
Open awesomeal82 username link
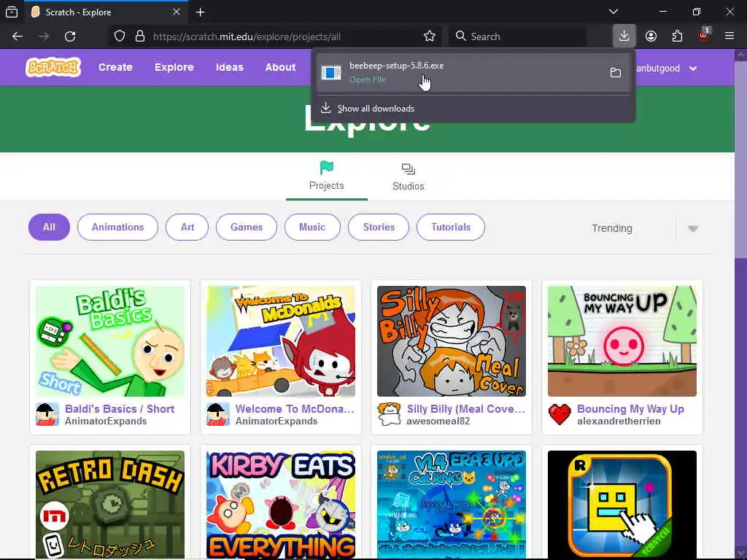tap(438, 421)
